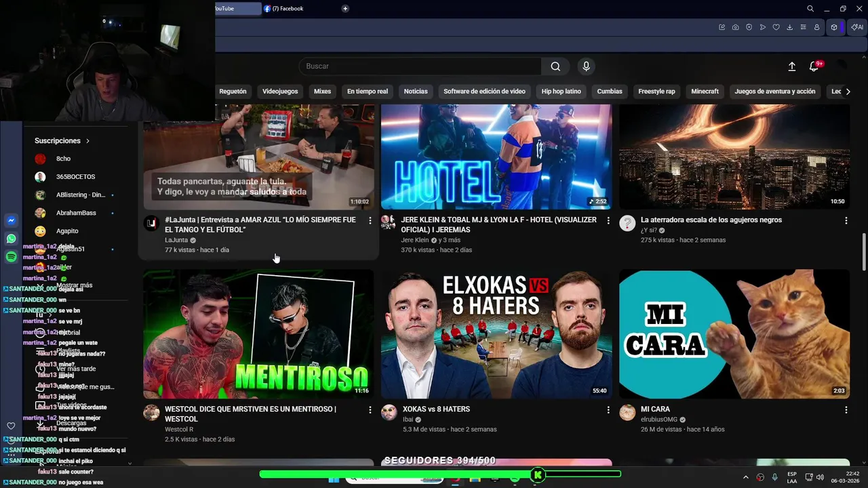The image size is (868, 488).
Task: Open the AbrahamBass subscription channel
Action: [x=76, y=213]
